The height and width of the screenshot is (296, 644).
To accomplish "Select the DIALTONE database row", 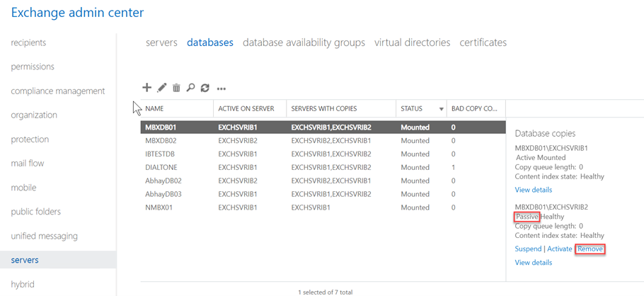I will tap(323, 167).
